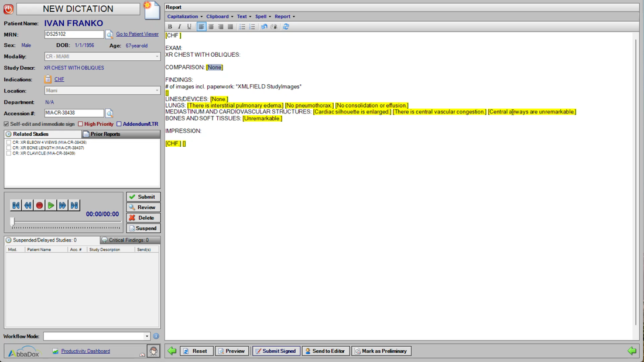The height and width of the screenshot is (362, 644).
Task: Open the CHF indications link
Action: click(59, 79)
